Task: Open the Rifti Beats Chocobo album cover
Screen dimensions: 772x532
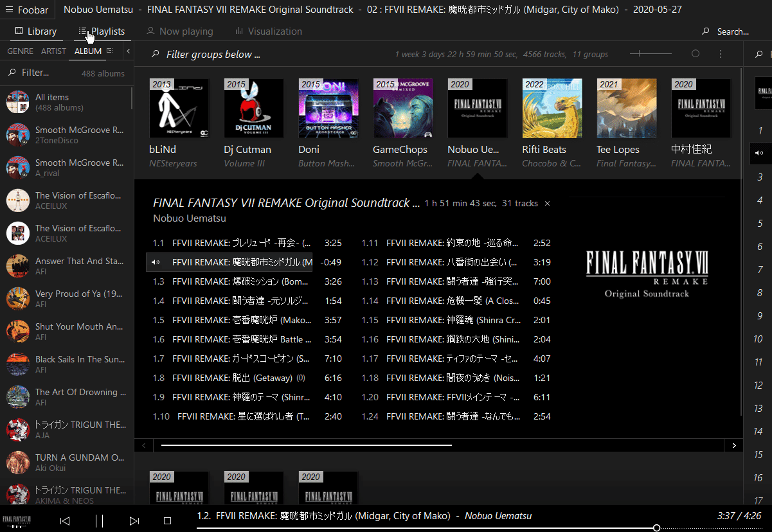Action: [552, 108]
